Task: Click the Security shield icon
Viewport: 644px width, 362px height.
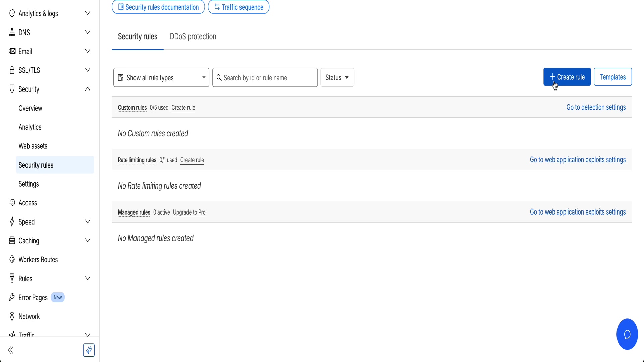Action: (12, 89)
